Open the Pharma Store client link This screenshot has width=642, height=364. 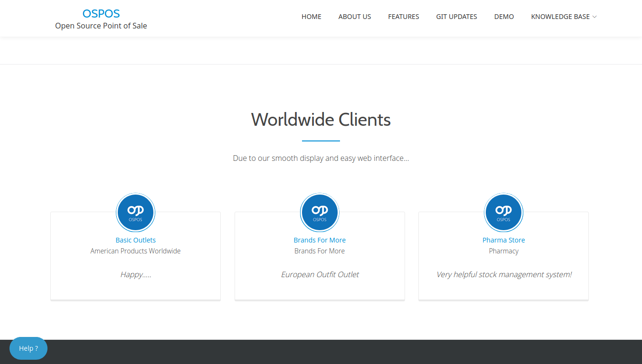click(x=503, y=240)
